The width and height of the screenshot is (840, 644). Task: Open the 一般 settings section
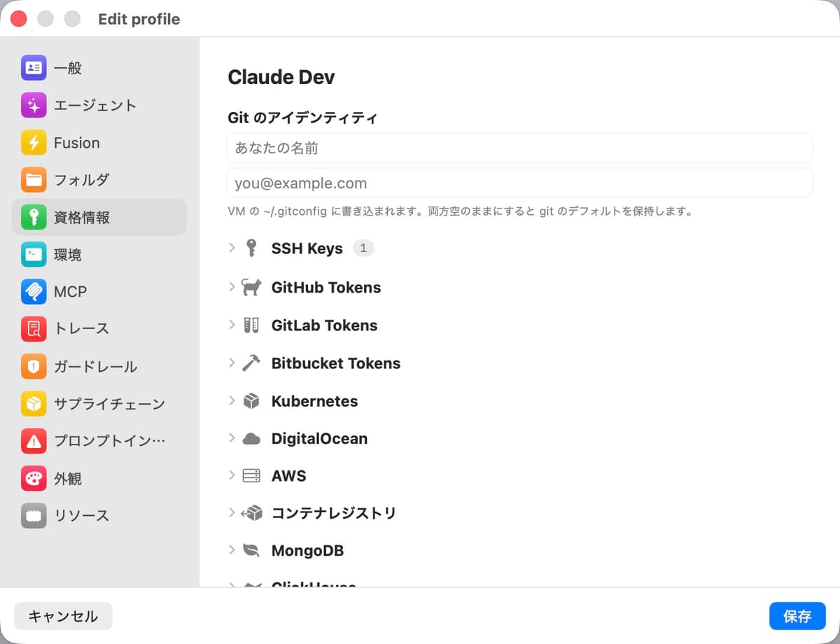[x=99, y=68]
